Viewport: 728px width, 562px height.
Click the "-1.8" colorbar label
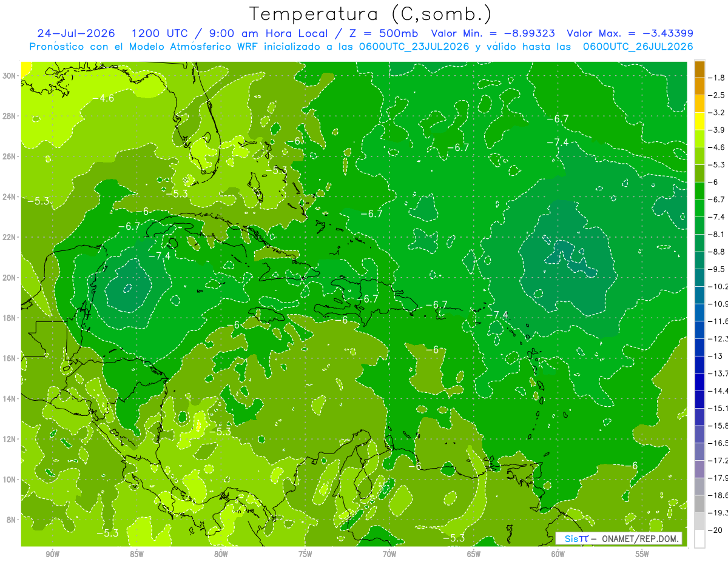click(x=717, y=78)
